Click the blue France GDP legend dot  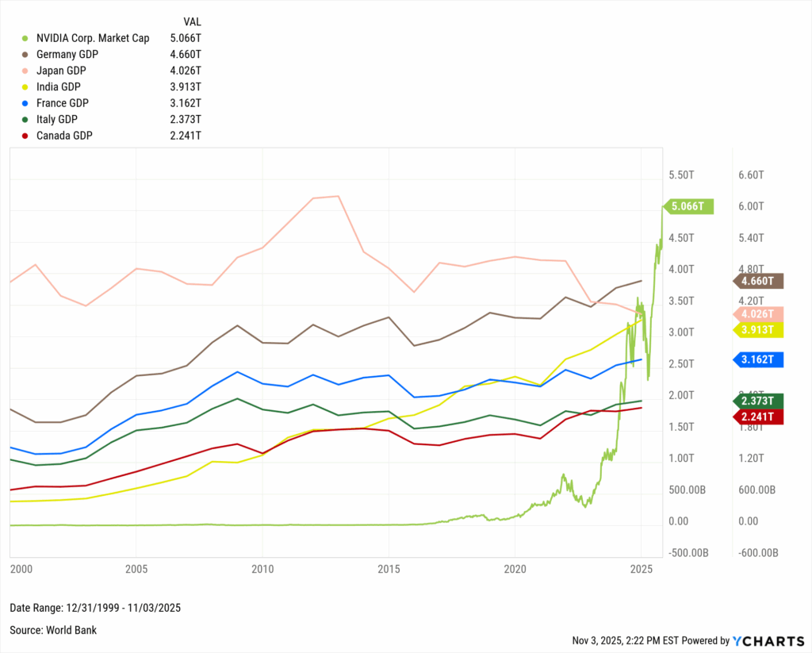[25, 103]
